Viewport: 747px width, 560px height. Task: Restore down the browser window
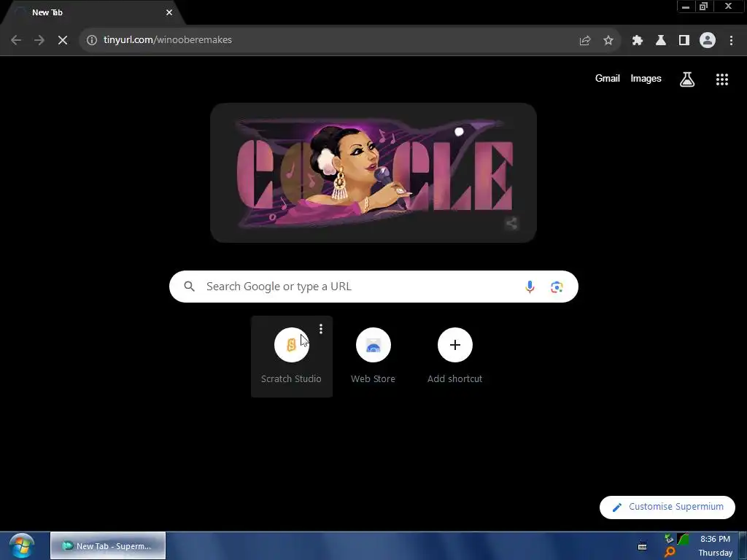click(704, 6)
